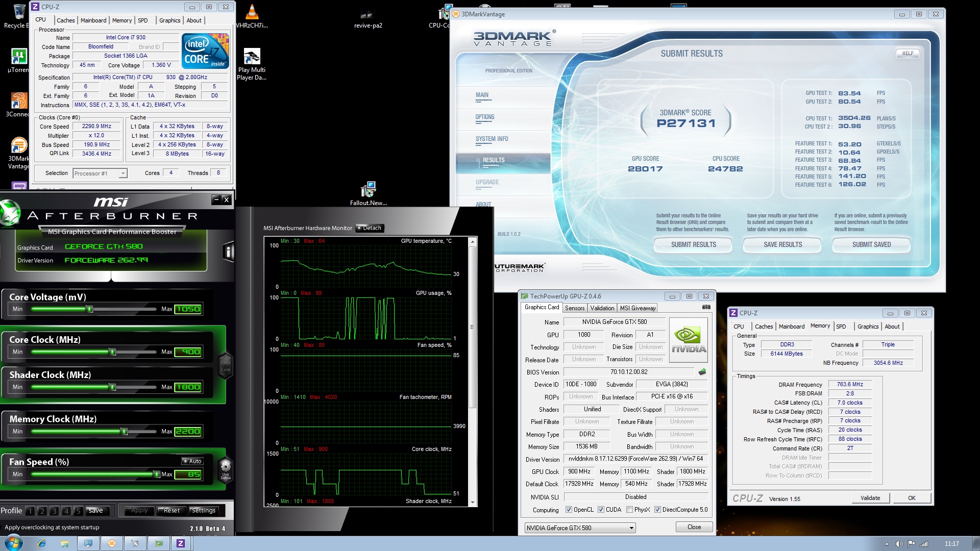Toggle the CUDA checkbox in GPU-Z
Image resolution: width=980 pixels, height=551 pixels.
[x=601, y=510]
